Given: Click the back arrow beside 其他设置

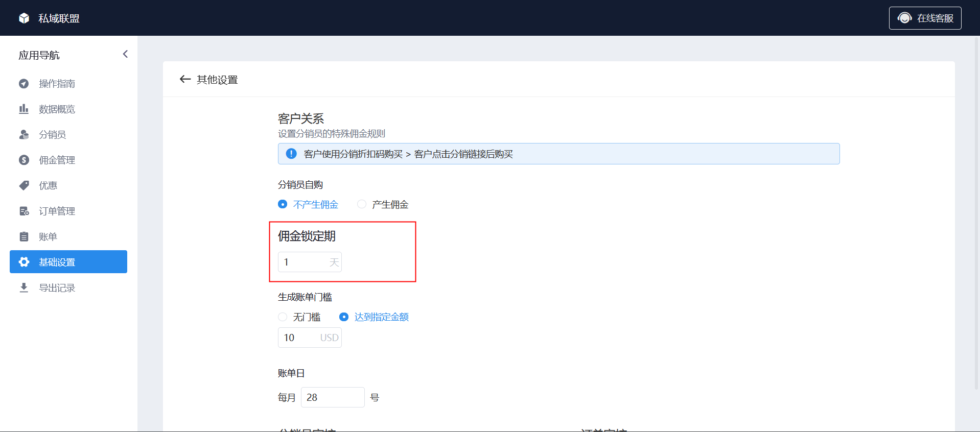Looking at the screenshot, I should (x=185, y=79).
